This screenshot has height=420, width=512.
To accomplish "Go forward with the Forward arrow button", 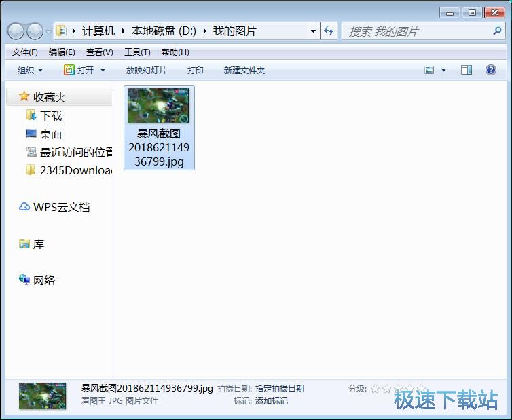I will (x=34, y=31).
